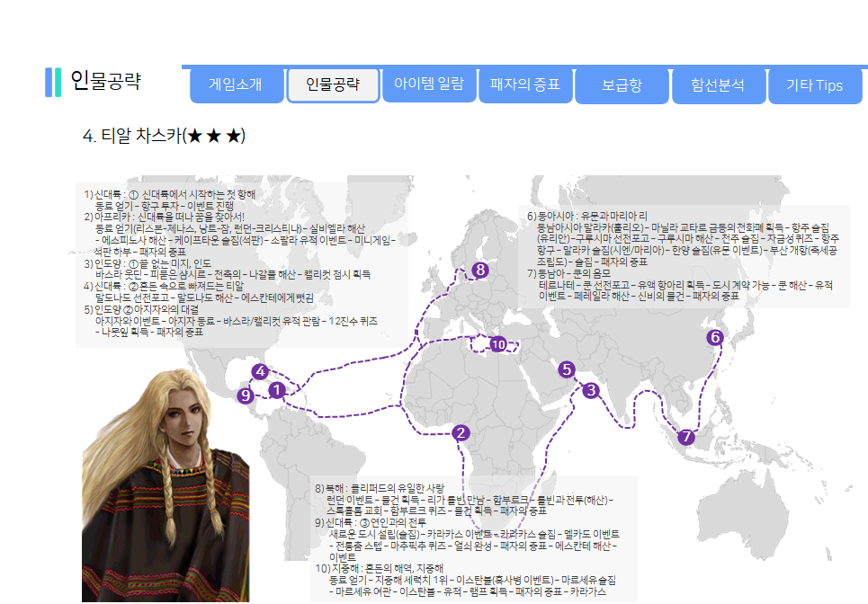Viewport: 868px width, 604px height.
Task: Click the 7)동남아 route heading
Action: (568, 273)
